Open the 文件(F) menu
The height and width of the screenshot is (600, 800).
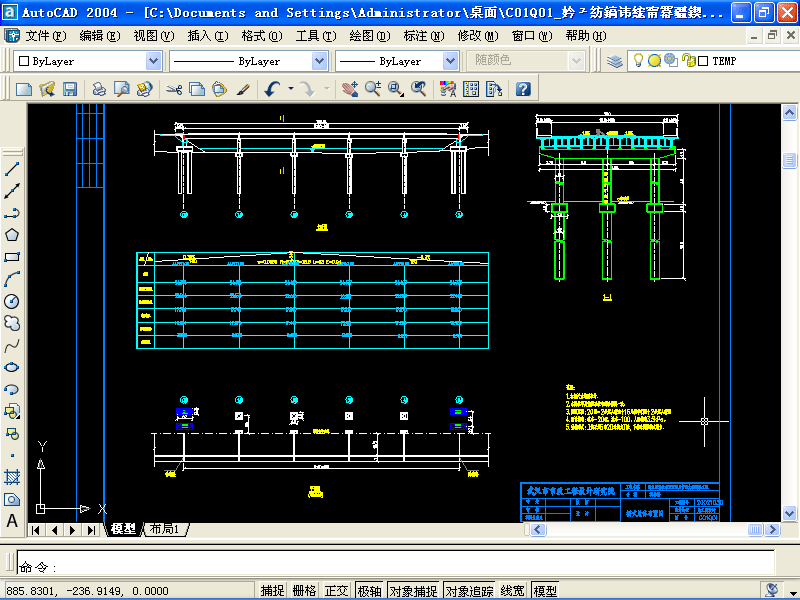(x=45, y=36)
